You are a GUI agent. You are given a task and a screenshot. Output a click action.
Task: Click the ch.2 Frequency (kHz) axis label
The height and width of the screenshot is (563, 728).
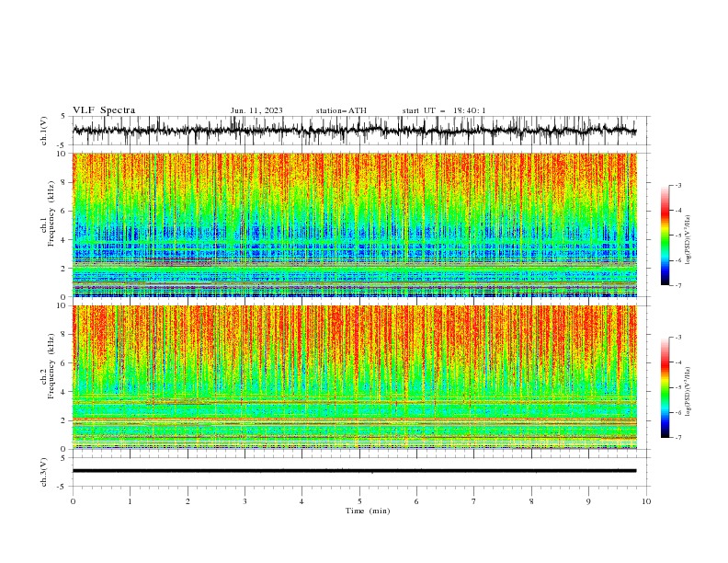pos(48,365)
